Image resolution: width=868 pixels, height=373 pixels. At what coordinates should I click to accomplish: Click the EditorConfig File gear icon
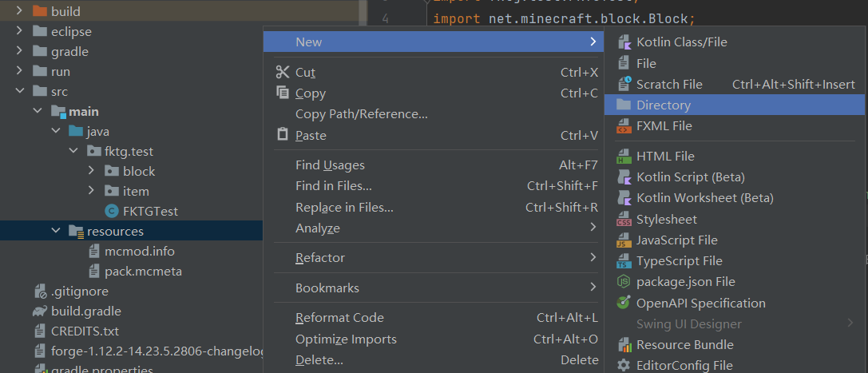click(x=624, y=366)
